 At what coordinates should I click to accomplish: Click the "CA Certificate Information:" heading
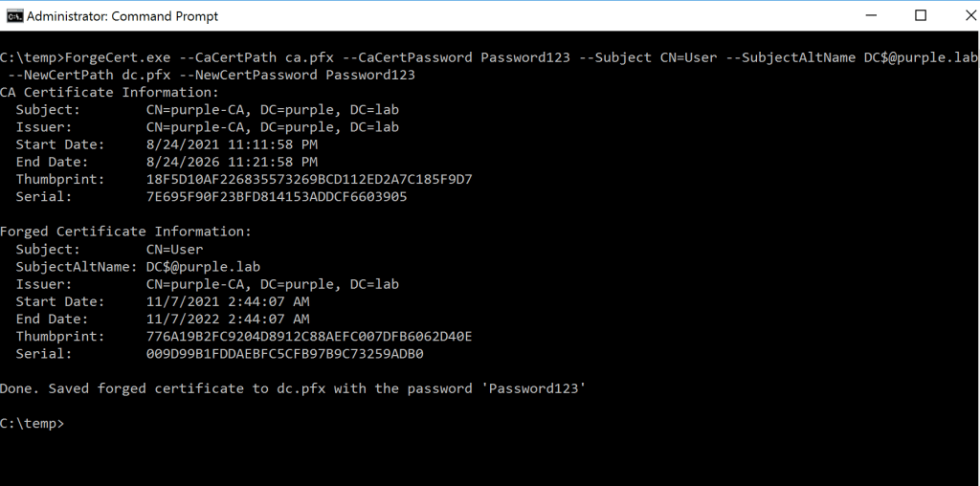click(109, 92)
